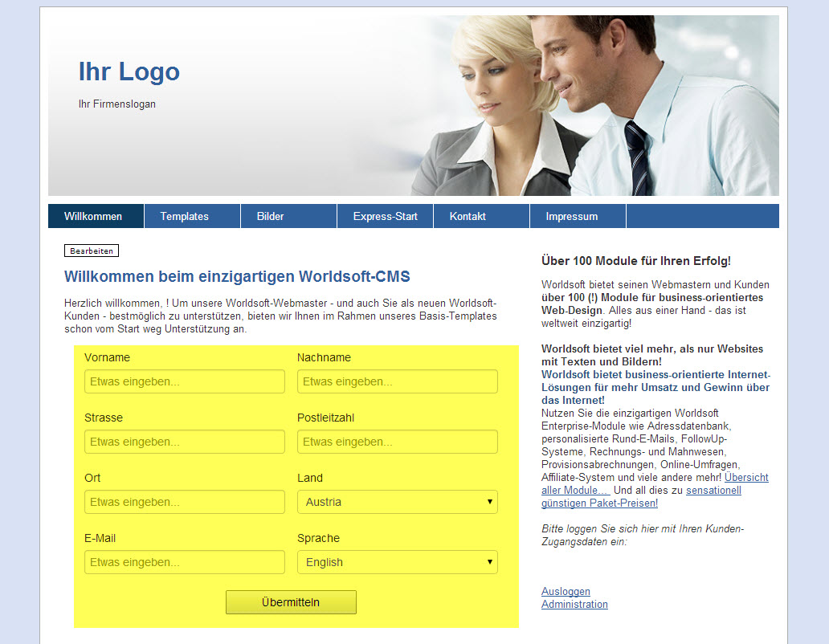
Task: Focus the Postleitzahl text box
Action: (x=397, y=442)
